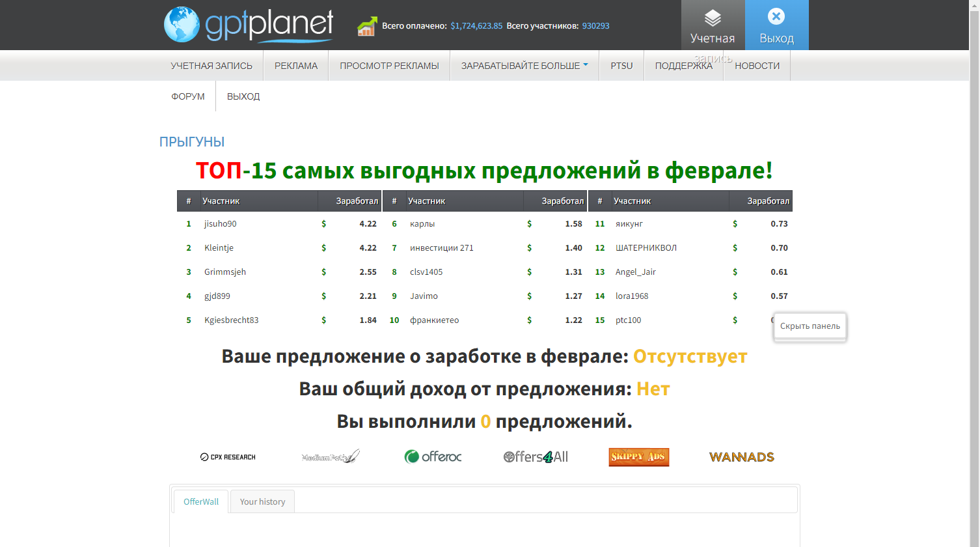Open the PTSU menu item

621,66
